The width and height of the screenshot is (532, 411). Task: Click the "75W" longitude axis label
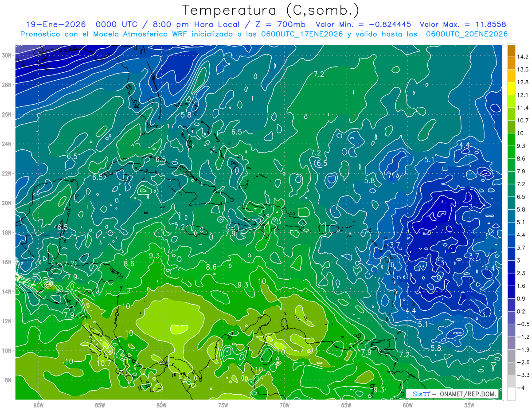coord(223,406)
